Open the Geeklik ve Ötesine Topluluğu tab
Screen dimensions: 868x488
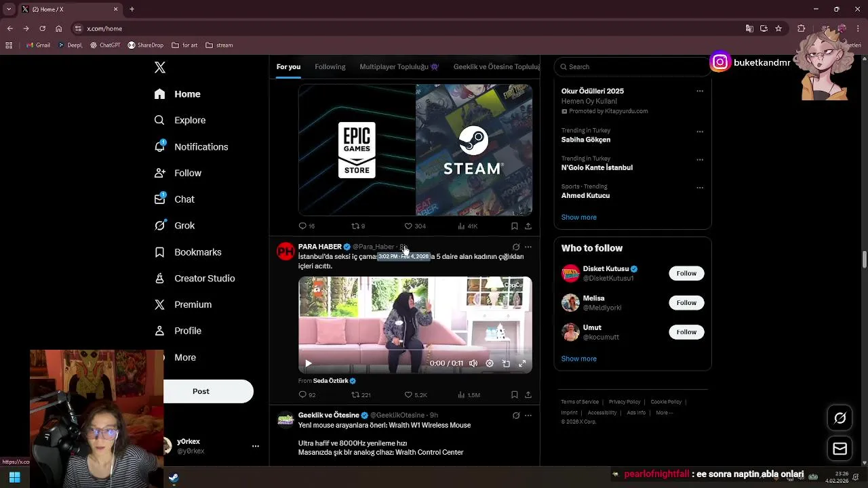coord(496,66)
